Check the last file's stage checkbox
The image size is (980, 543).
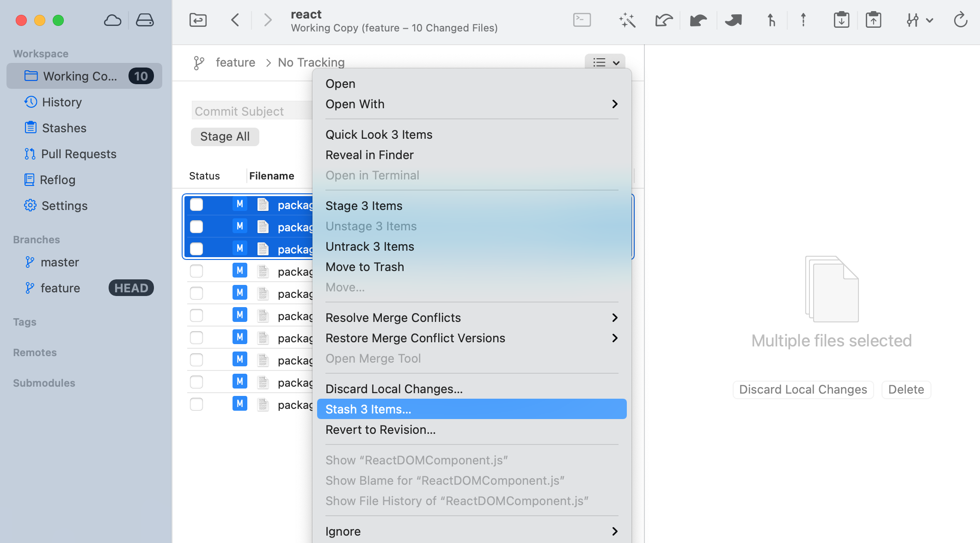click(196, 404)
